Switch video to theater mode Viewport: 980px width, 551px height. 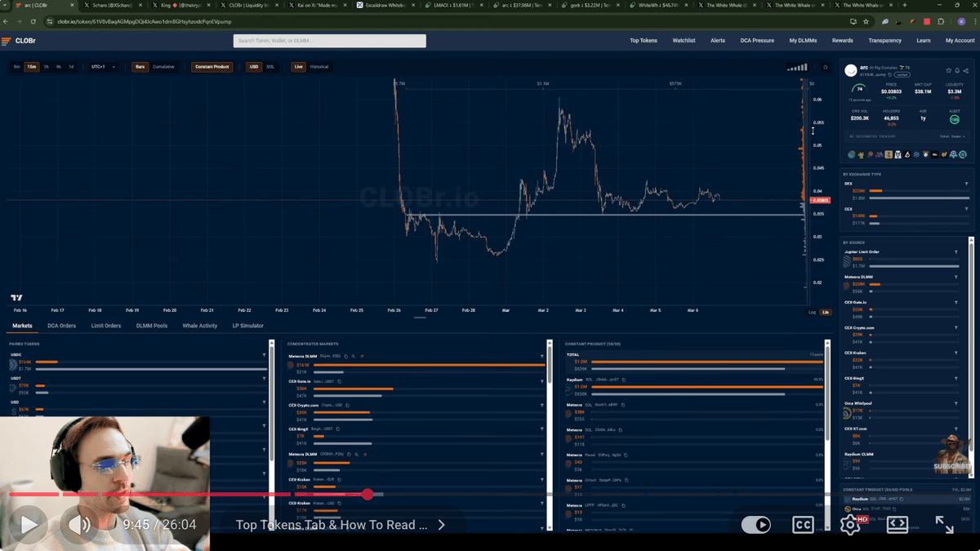(x=898, y=524)
